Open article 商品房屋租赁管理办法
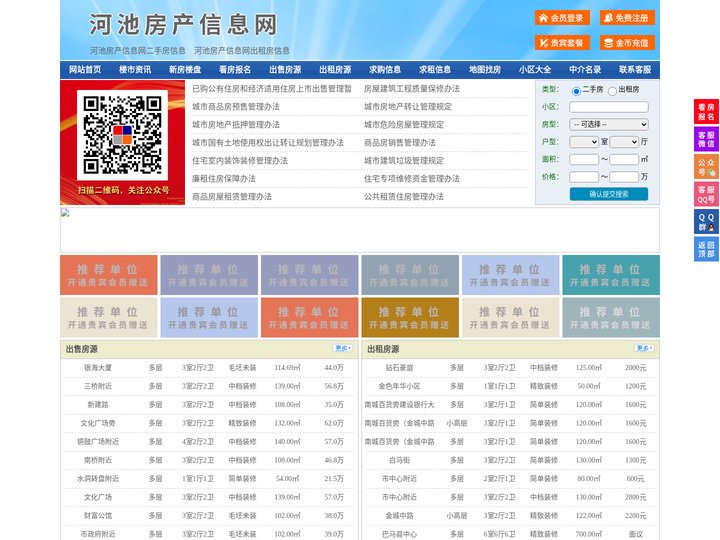Image resolution: width=720 pixels, height=540 pixels. 232,197
